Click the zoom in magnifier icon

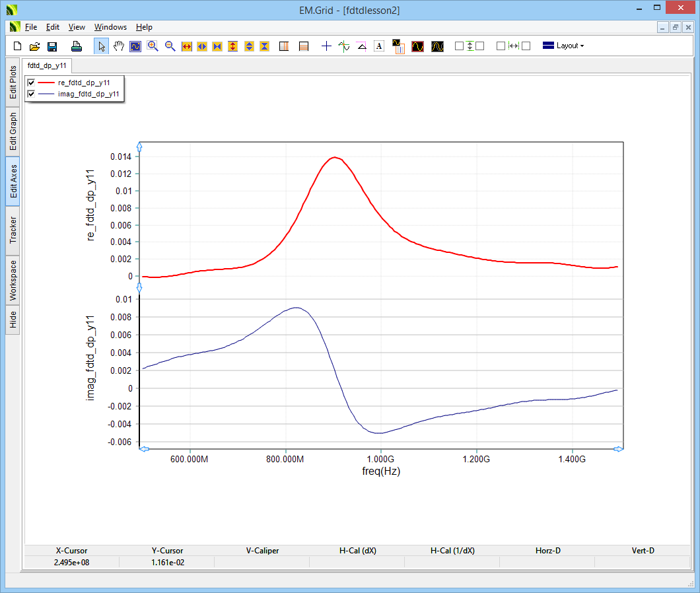tap(153, 46)
